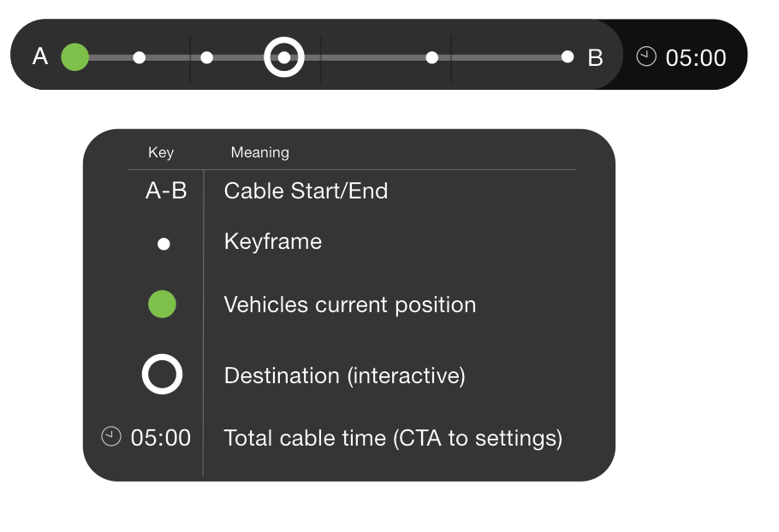
Task: Click the destination ring marker on the timeline
Action: click(284, 57)
